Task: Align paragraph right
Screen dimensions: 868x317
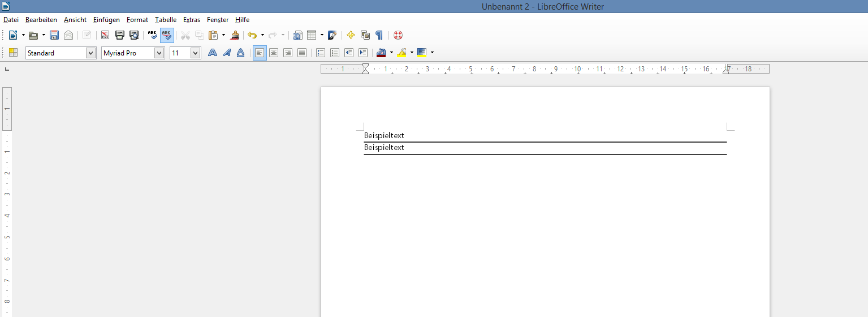Action: 288,53
